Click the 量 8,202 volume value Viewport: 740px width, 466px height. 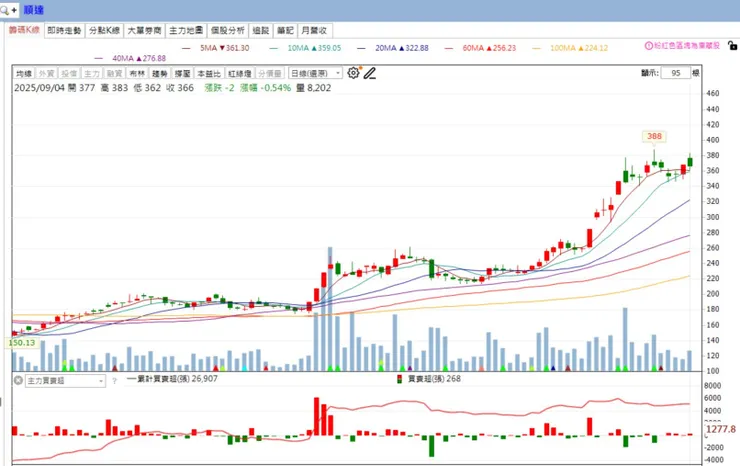(313, 88)
